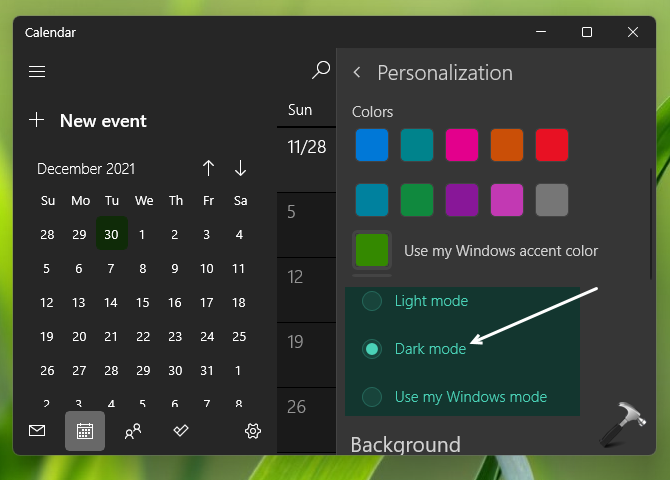The image size is (670, 480).
Task: Select the red color swatch
Action: tap(552, 145)
